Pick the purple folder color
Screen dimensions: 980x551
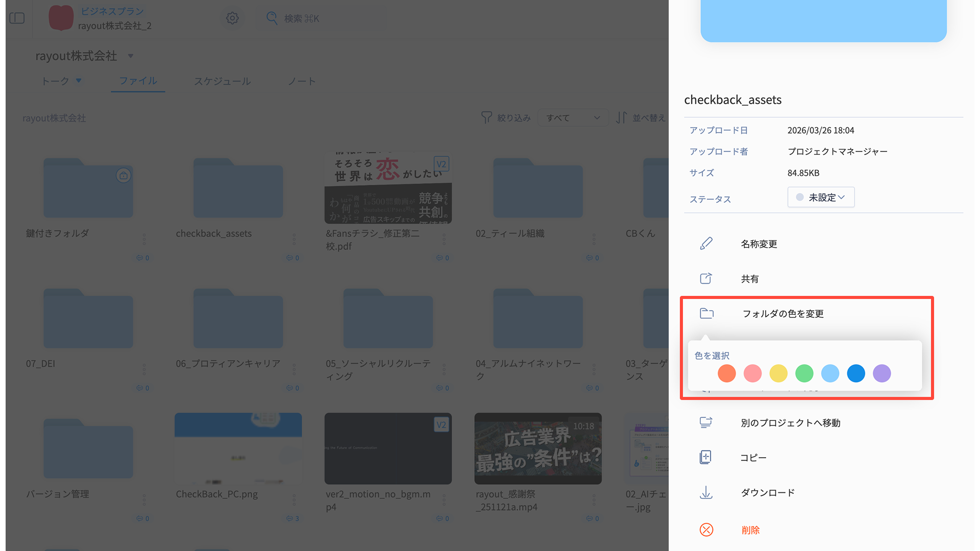881,373
